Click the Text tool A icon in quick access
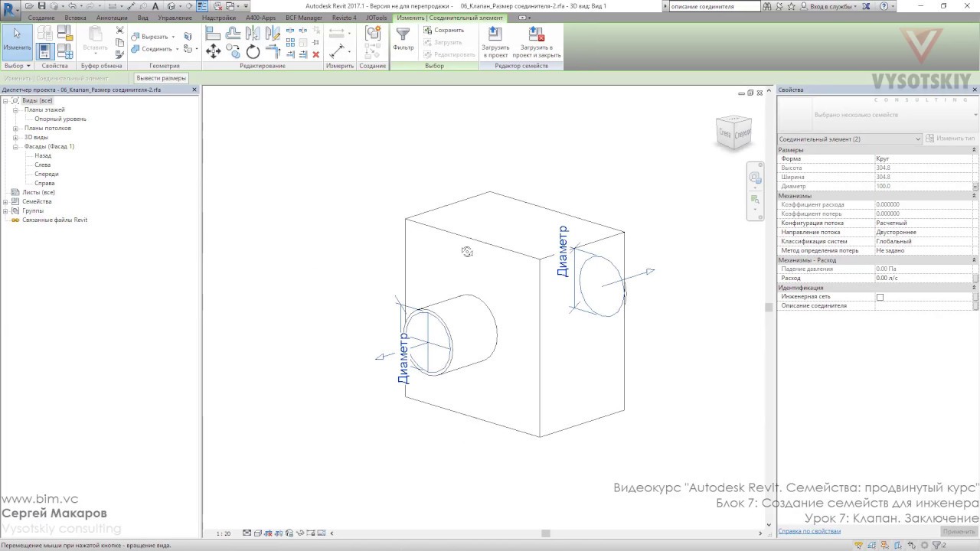The image size is (980, 551). tap(155, 6)
